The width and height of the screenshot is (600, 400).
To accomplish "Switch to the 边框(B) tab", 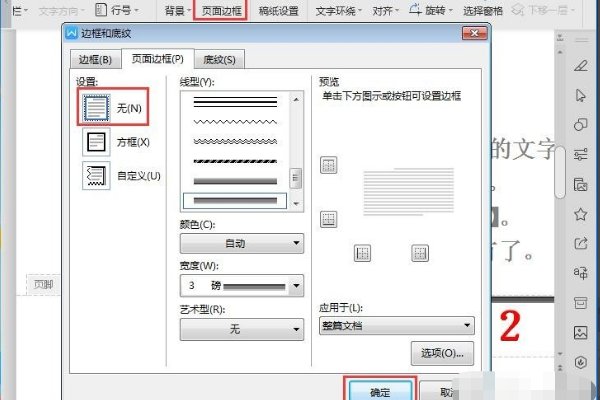I will click(x=95, y=60).
